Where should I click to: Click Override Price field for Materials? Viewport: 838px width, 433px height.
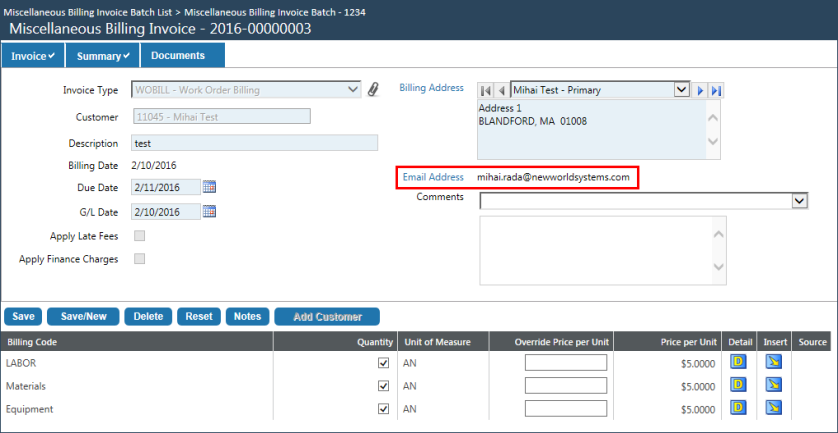point(565,386)
